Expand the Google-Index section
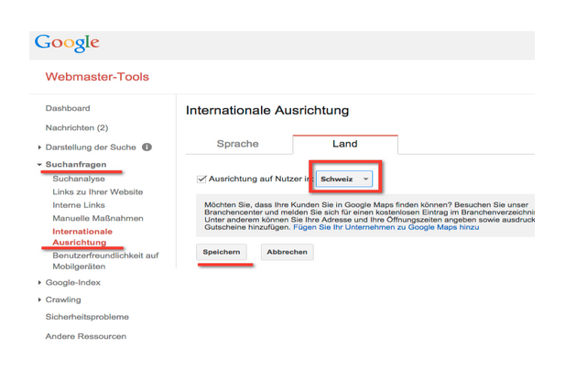 pos(39,283)
